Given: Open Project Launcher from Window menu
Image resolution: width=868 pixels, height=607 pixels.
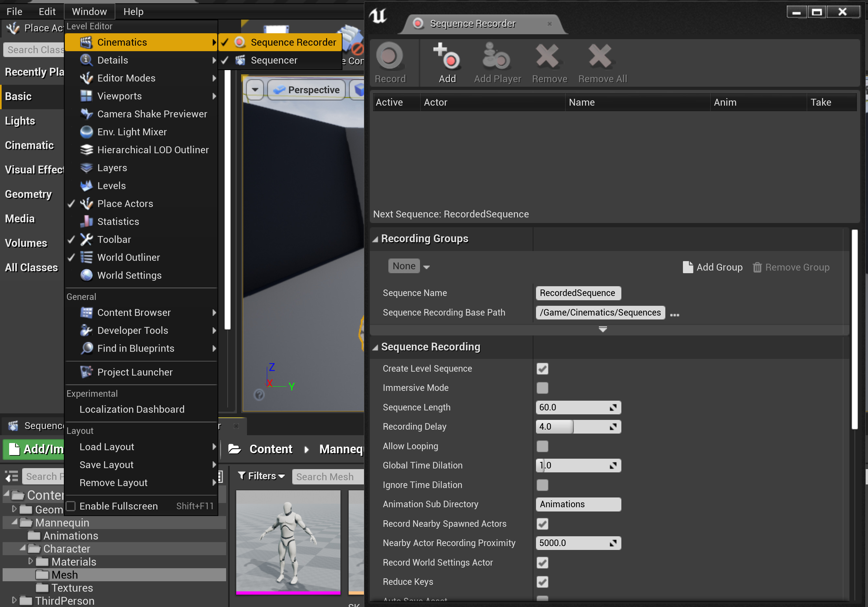Looking at the screenshot, I should tap(135, 372).
